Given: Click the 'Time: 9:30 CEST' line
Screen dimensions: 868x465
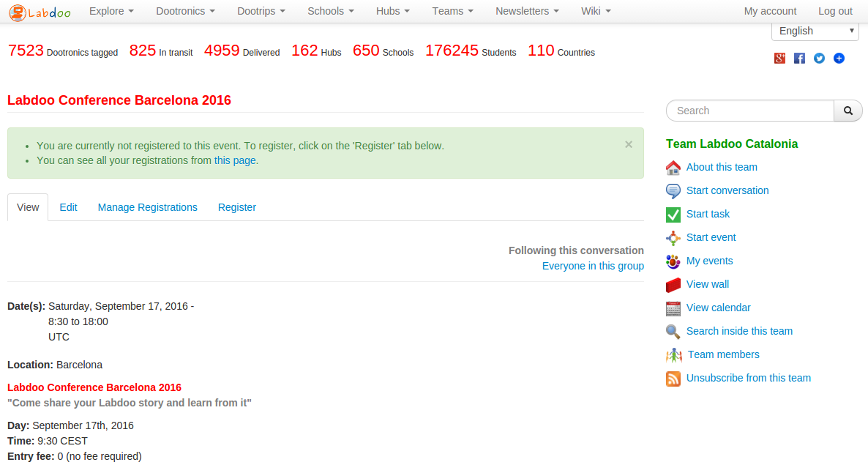Looking at the screenshot, I should [x=48, y=441].
